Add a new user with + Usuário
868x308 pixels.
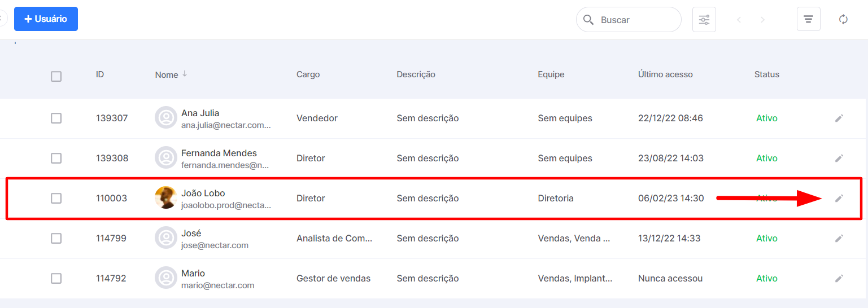46,19
